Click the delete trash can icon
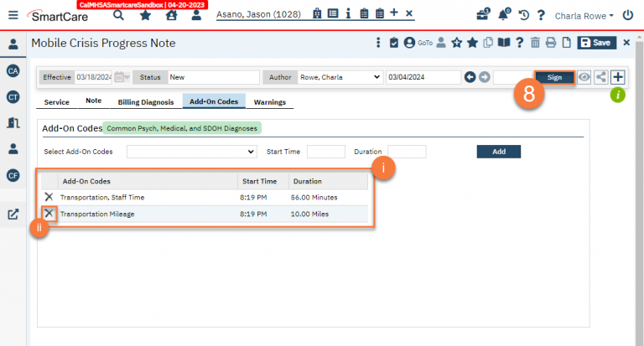Viewport: 644px width, 346px height. pyautogui.click(x=534, y=43)
